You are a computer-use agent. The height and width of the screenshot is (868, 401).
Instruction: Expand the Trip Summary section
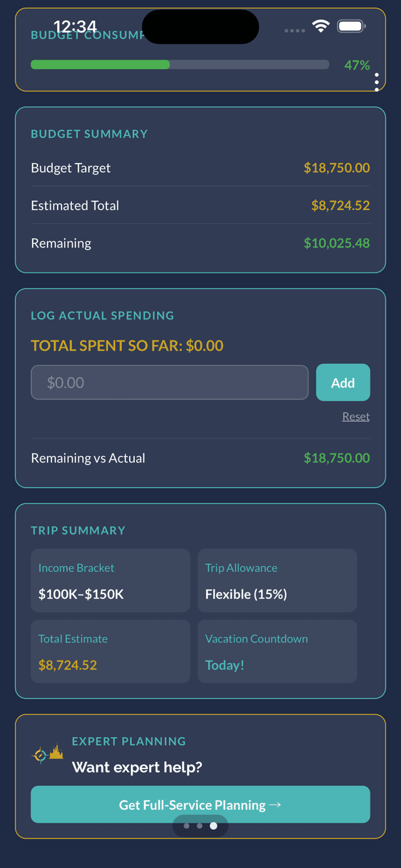click(78, 530)
